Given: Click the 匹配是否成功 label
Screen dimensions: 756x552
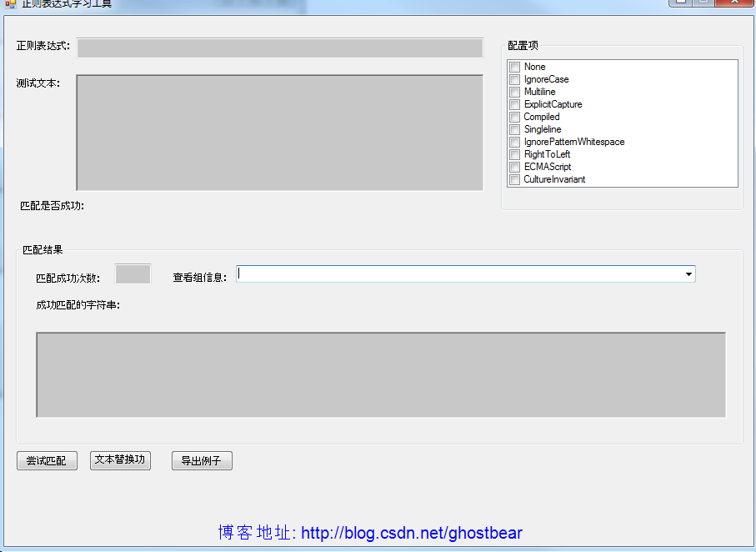Looking at the screenshot, I should pos(52,206).
